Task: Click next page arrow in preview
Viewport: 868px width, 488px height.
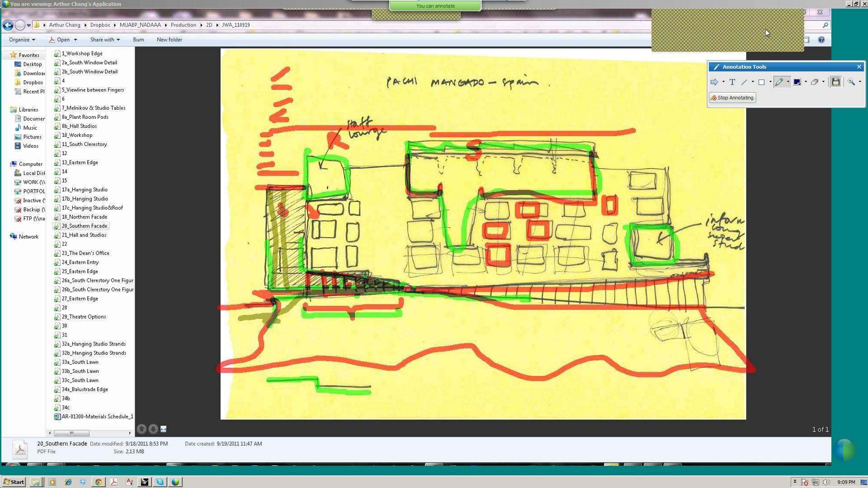Action: [x=153, y=429]
